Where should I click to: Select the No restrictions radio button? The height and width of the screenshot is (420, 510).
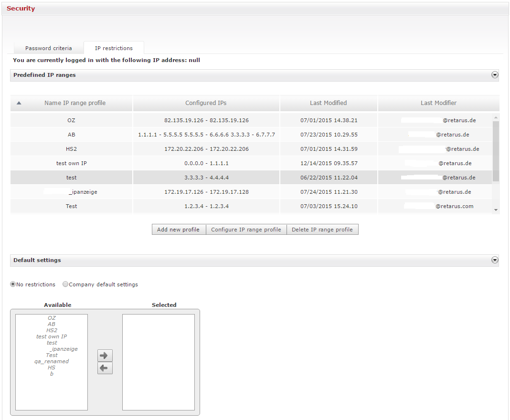click(x=13, y=284)
